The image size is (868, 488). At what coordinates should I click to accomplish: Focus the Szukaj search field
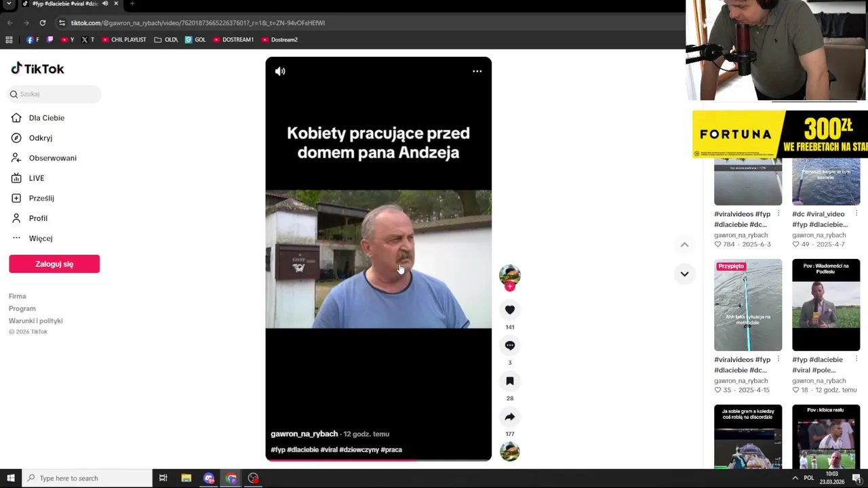point(54,94)
